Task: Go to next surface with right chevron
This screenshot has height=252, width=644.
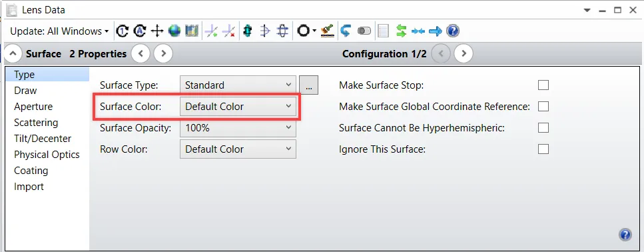Action: [x=163, y=53]
